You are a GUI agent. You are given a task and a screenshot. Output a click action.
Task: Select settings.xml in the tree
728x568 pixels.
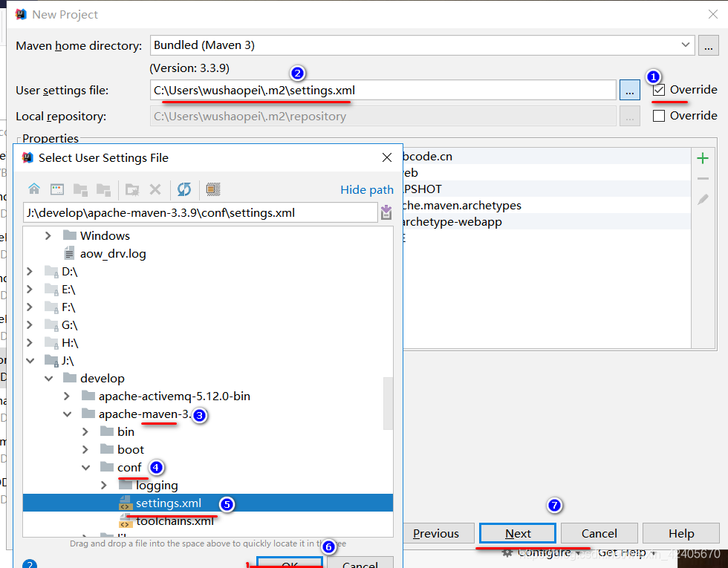coord(207,503)
